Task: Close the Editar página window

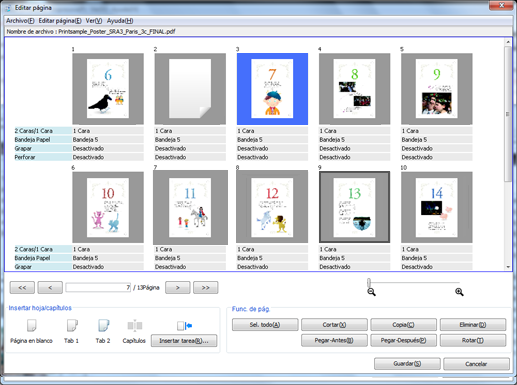Action: 501,5
